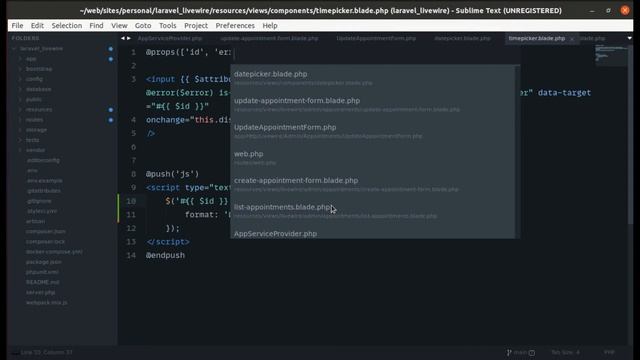Choose web.php in Goto list
This screenshot has width=640, height=360.
coord(373,158)
